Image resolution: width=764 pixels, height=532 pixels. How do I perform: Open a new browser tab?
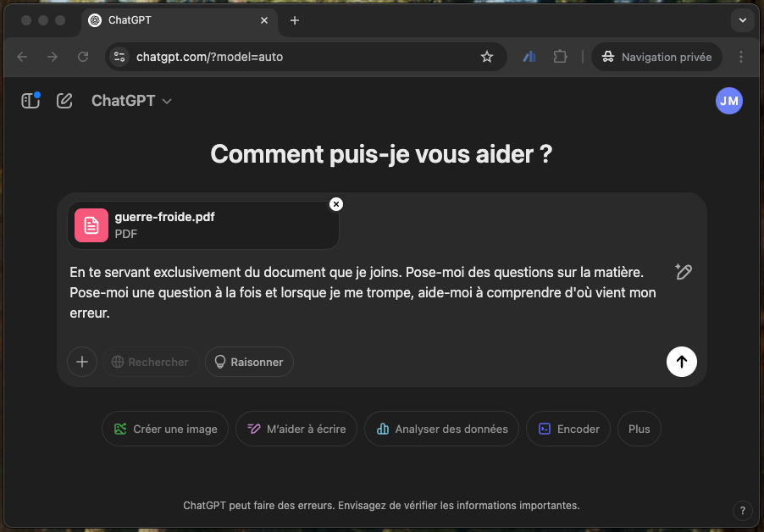(x=293, y=19)
